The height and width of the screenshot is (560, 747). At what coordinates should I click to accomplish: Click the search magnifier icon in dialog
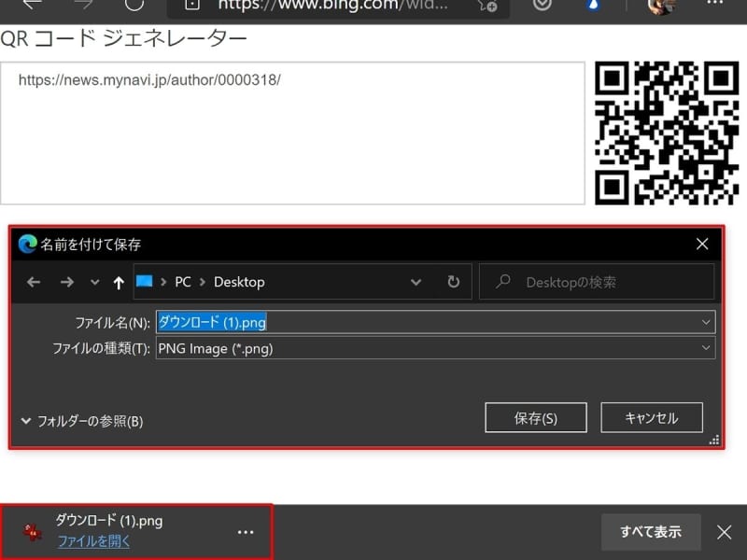click(502, 281)
